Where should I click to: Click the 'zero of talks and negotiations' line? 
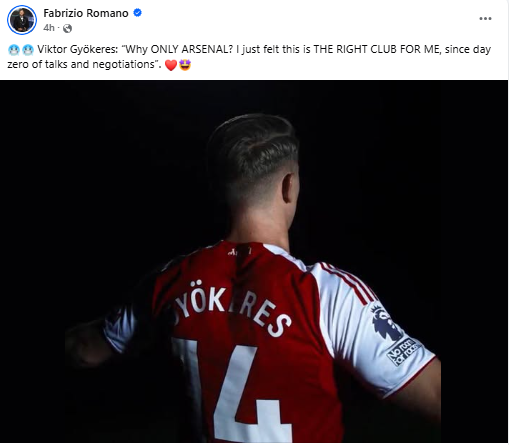(x=84, y=64)
